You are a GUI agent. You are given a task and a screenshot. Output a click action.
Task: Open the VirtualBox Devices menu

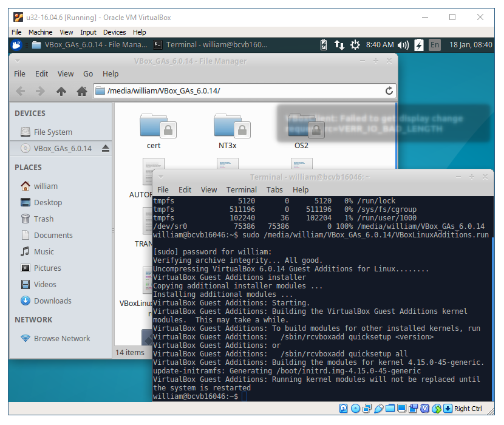click(x=114, y=32)
